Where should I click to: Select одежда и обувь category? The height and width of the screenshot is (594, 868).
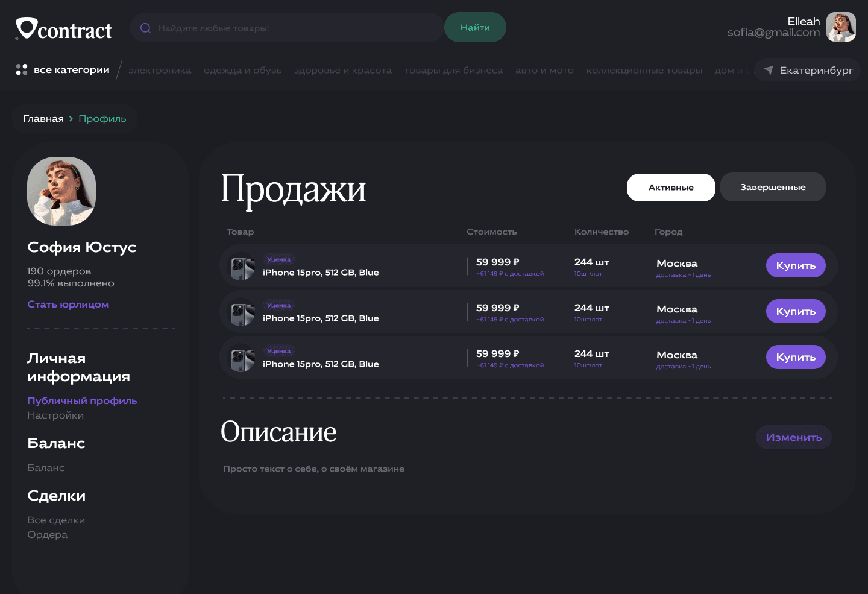tap(243, 71)
